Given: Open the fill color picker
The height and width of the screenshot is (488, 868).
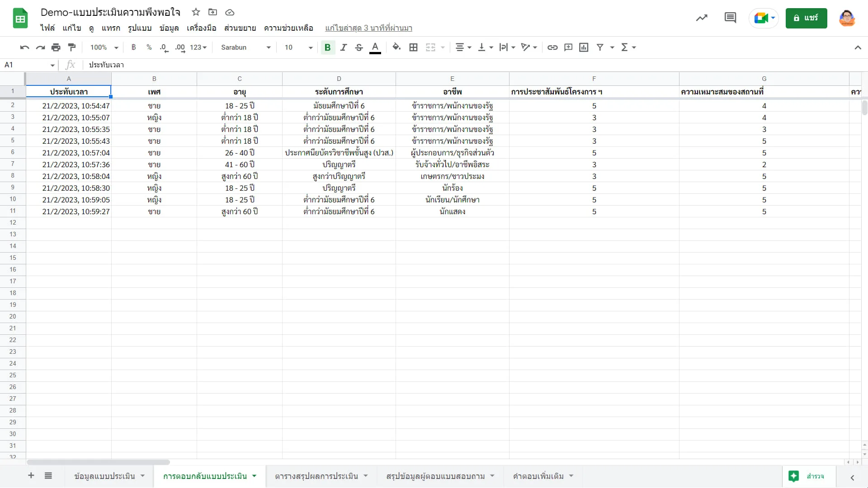Looking at the screenshot, I should [x=396, y=47].
